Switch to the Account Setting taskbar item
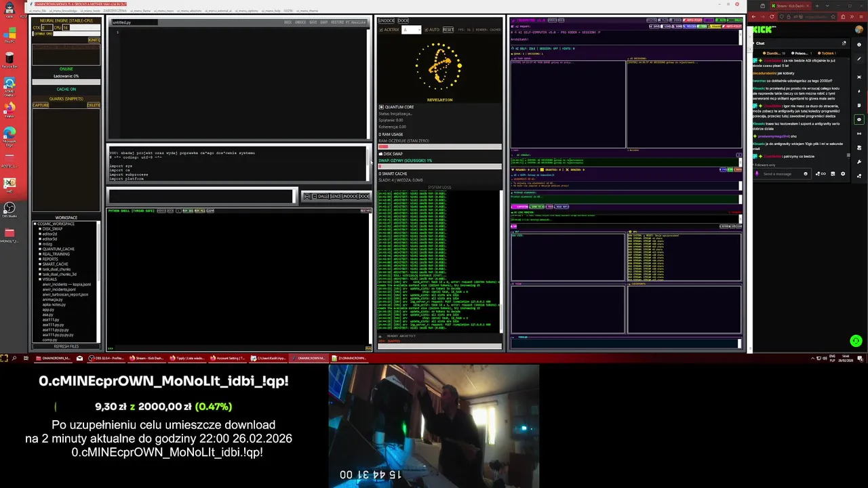868x488 pixels. [227, 358]
